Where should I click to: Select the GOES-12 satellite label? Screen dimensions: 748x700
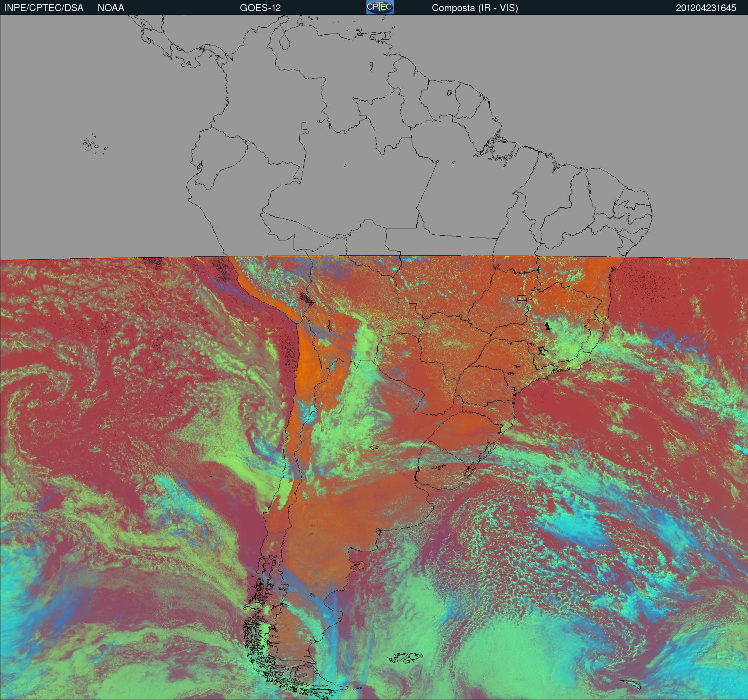coord(260,8)
